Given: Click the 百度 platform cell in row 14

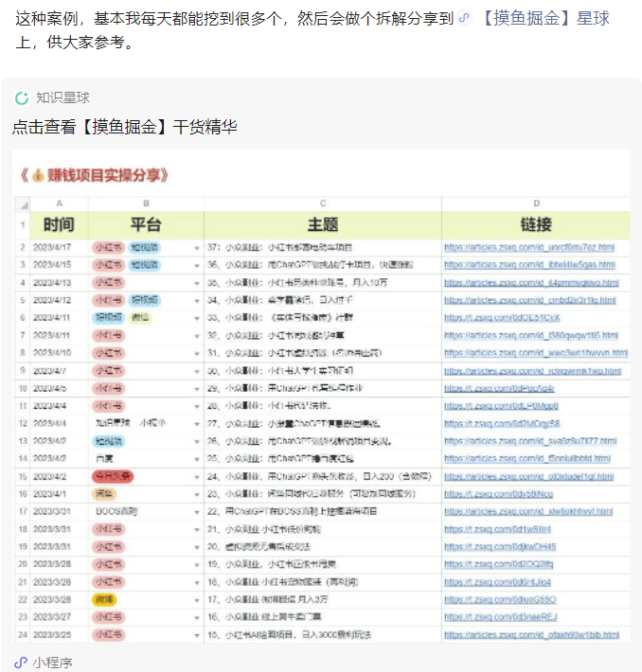Looking at the screenshot, I should [146, 459].
